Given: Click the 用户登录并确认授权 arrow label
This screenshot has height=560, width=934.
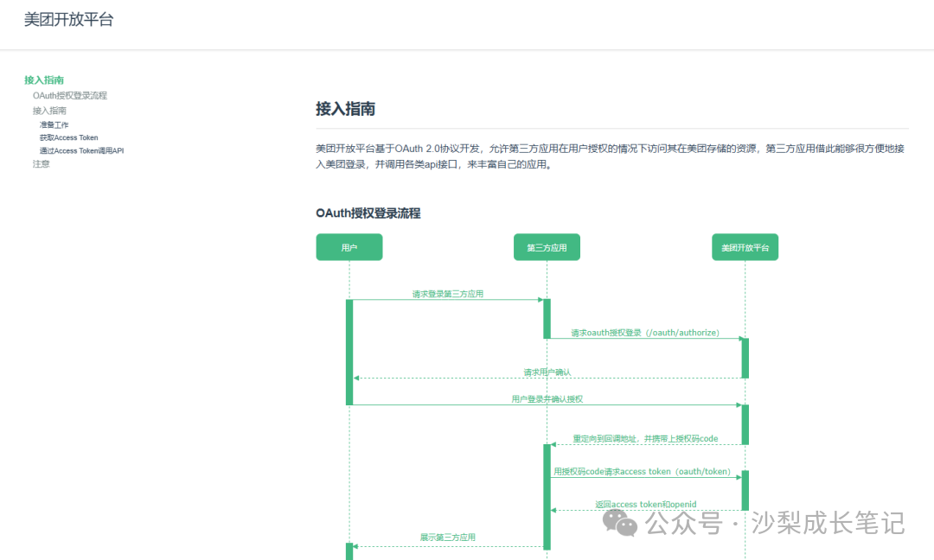Looking at the screenshot, I should point(545,398).
